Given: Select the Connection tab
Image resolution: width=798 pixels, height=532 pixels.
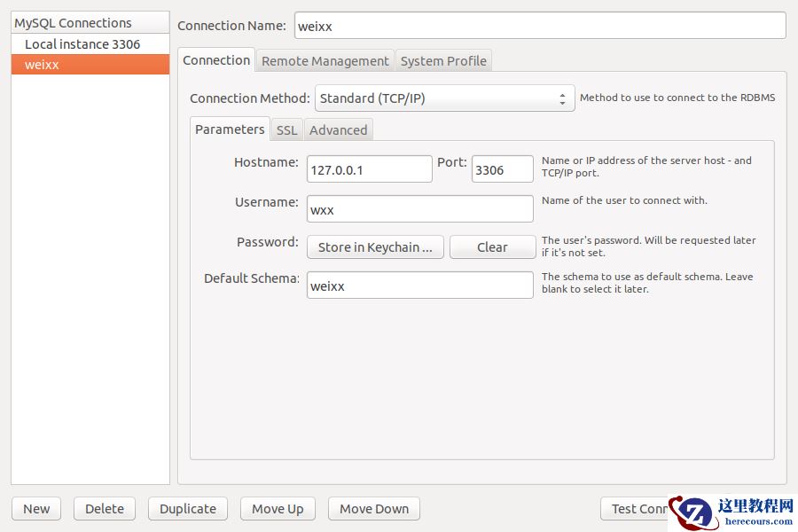Looking at the screenshot, I should pos(216,60).
